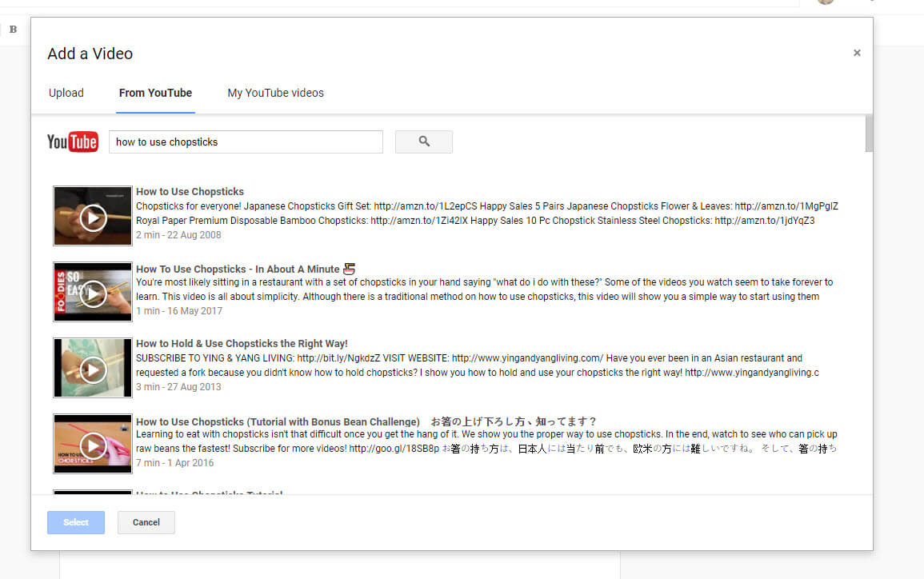Image resolution: width=924 pixels, height=579 pixels.
Task: Open 'How to Hold & Use Chopsticks the Right Way!' title
Action: [x=242, y=343]
